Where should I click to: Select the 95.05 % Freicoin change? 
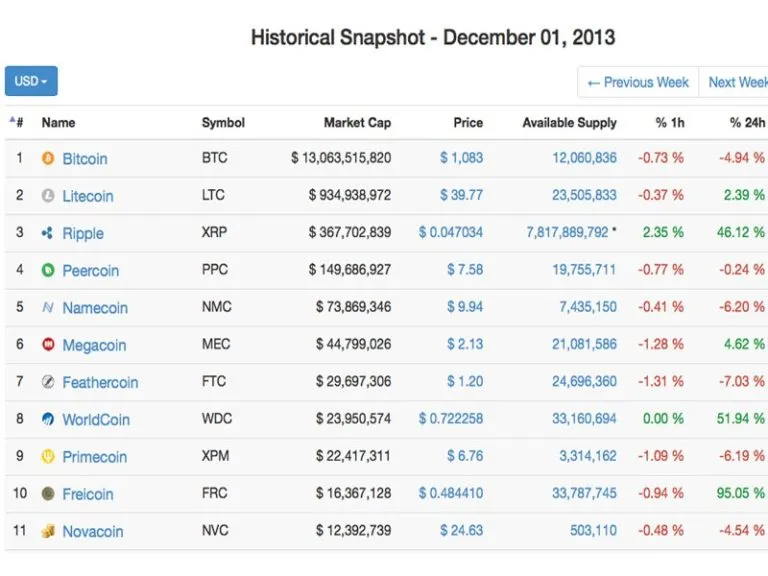coord(741,493)
